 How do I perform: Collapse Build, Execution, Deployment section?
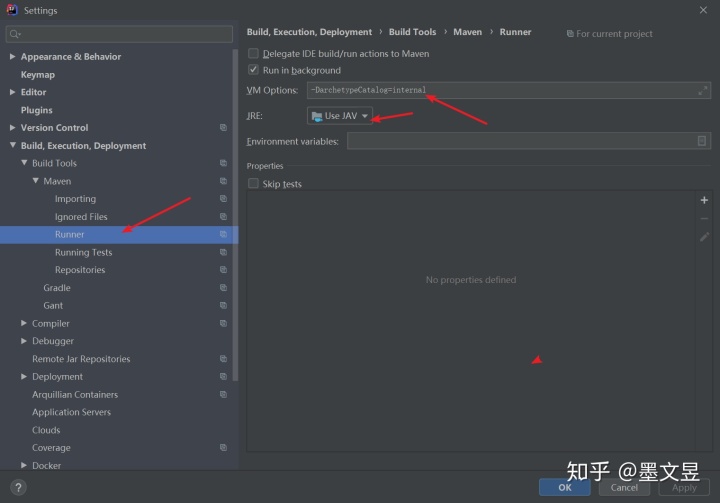pos(12,145)
